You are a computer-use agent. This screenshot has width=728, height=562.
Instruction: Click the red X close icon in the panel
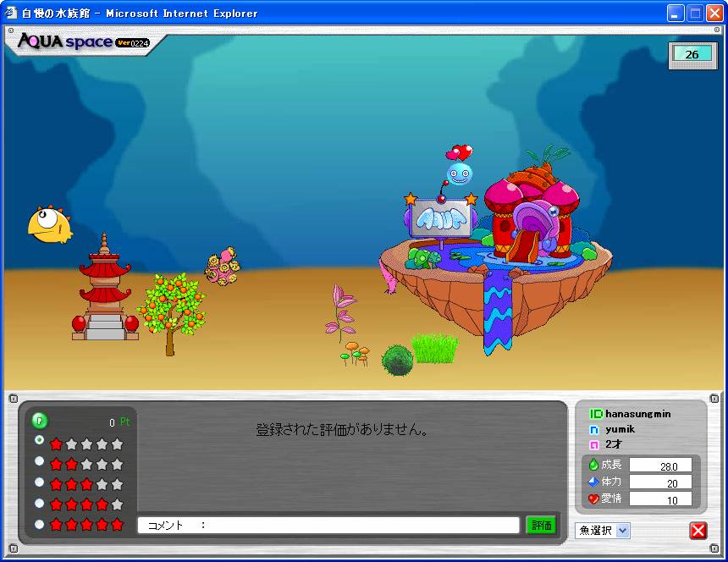tap(698, 531)
